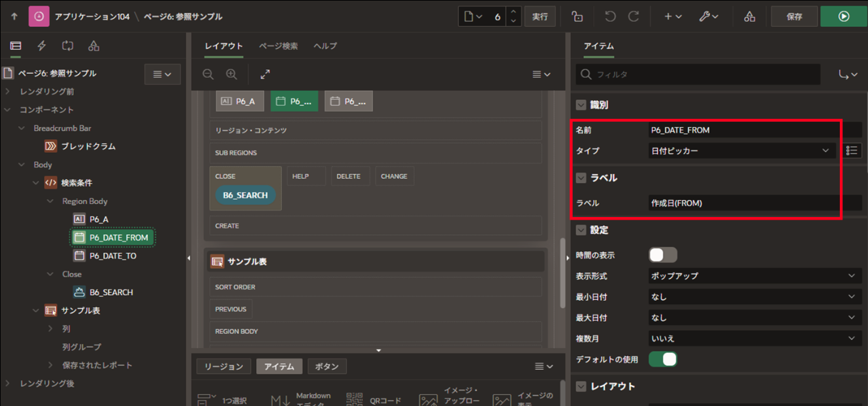Click the Undo arrow icon
Image resolution: width=868 pixels, height=406 pixels.
point(610,16)
